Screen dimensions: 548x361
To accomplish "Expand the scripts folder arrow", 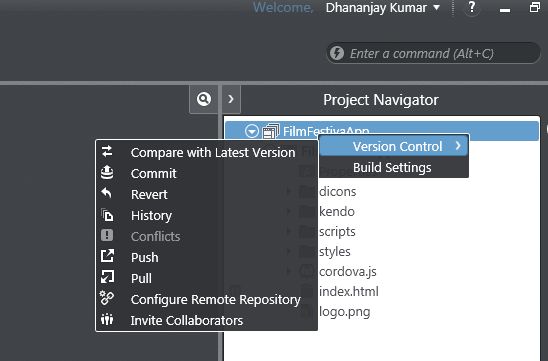I will 288,231.
